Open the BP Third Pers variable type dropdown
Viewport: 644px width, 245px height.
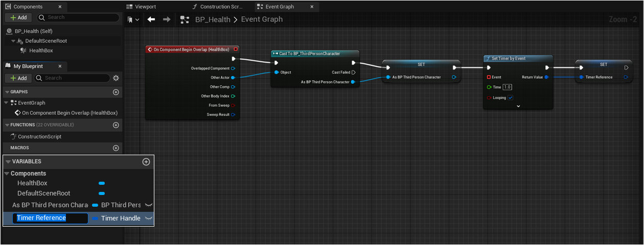(117, 205)
